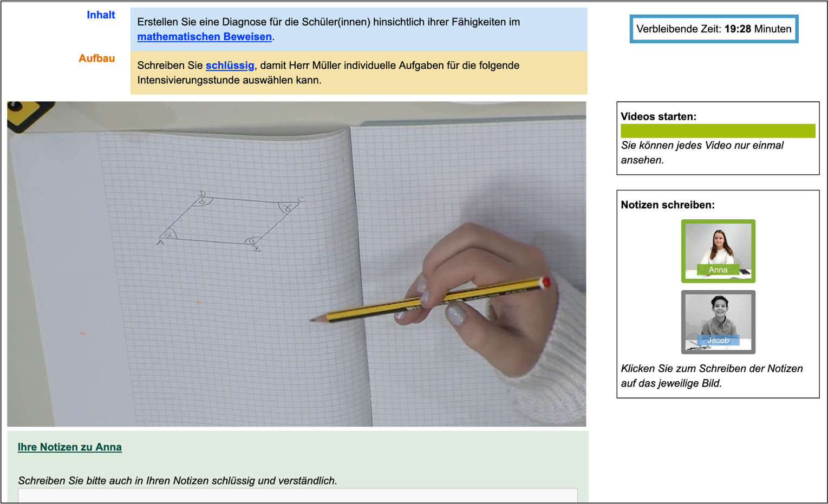Click the yellow pencil in the video
828x504 pixels.
coord(433,299)
